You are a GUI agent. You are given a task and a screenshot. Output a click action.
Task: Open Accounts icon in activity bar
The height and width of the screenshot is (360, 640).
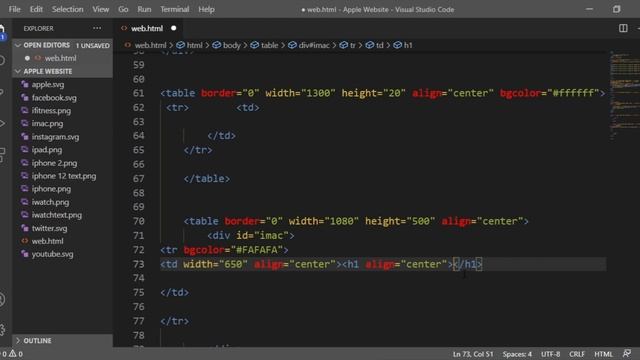tap(2, 299)
